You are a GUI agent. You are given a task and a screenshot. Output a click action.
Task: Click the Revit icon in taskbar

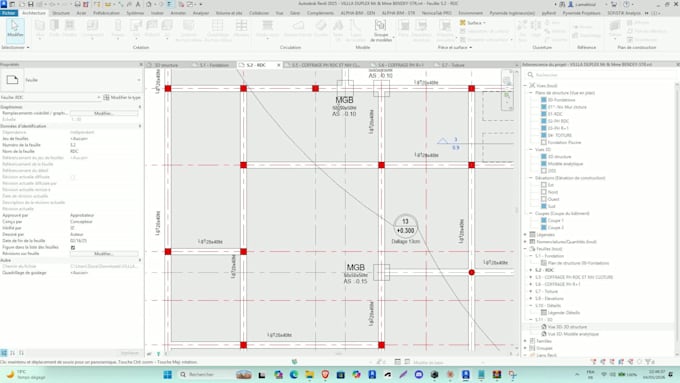[x=465, y=374]
